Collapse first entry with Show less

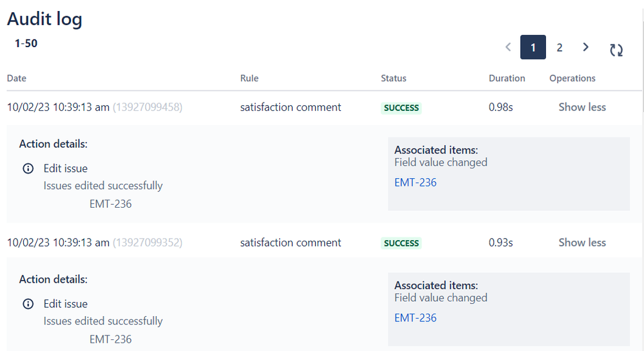coord(582,107)
